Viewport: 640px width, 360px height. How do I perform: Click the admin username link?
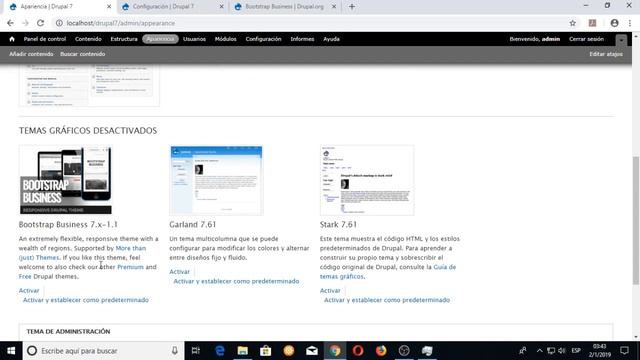click(551, 39)
